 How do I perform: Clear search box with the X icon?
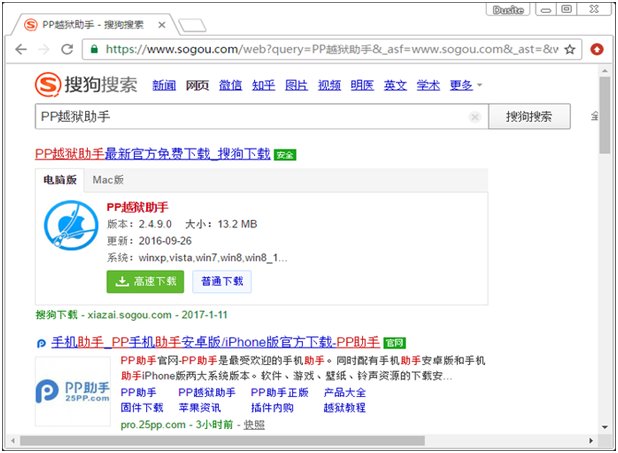tap(475, 117)
